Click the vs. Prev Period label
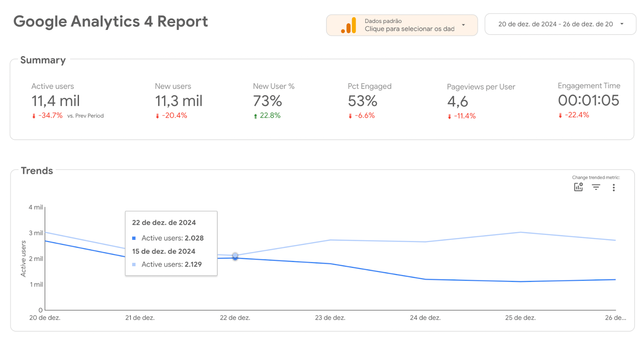The width and height of the screenshot is (644, 341). pyautogui.click(x=85, y=116)
